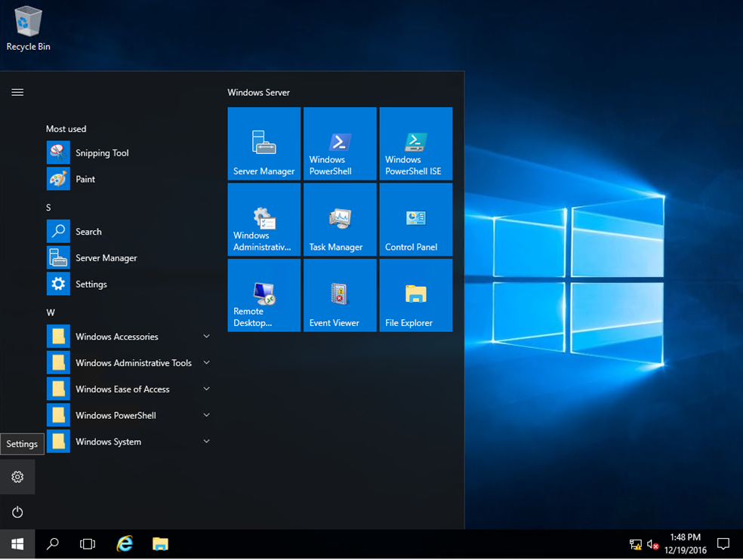Launch the Windows PowerShell tile
This screenshot has height=560, width=743.
coord(339,143)
